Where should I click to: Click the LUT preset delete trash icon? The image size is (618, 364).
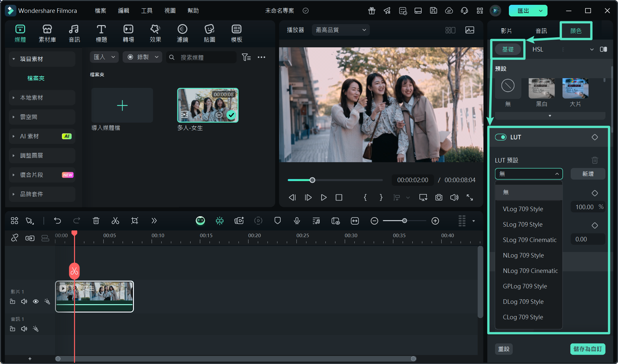tap(595, 160)
